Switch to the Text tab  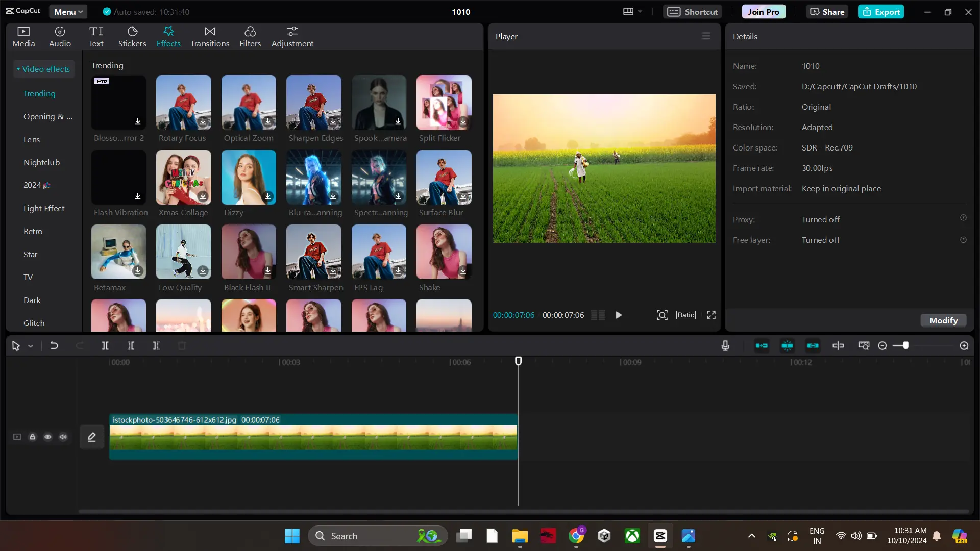[96, 37]
